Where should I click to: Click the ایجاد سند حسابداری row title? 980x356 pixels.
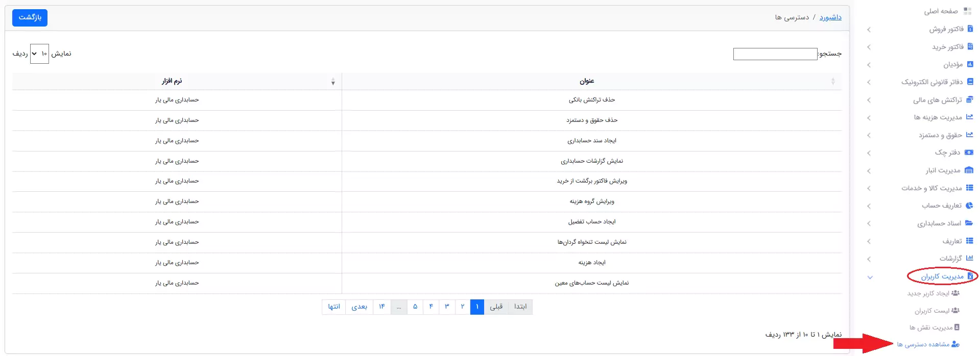coord(592,141)
